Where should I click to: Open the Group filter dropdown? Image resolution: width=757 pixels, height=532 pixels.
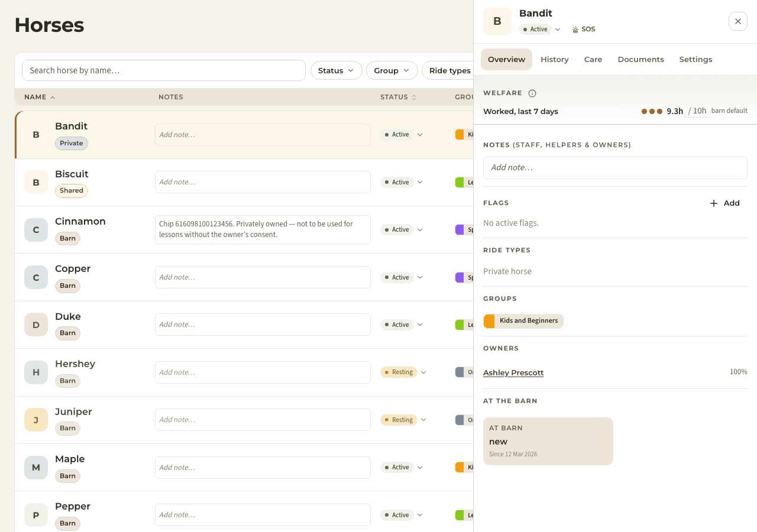(x=392, y=70)
